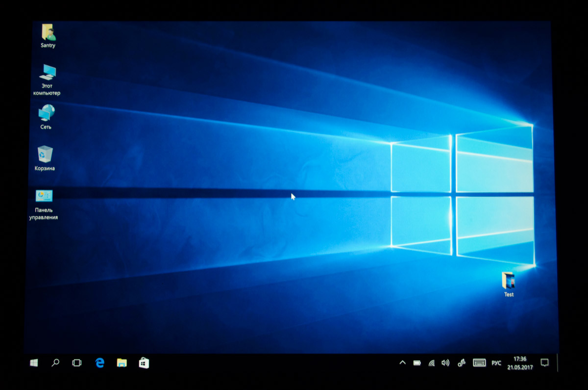The height and width of the screenshot is (390, 588).
Task: Open Action Center notifications icon
Action: [x=544, y=363]
